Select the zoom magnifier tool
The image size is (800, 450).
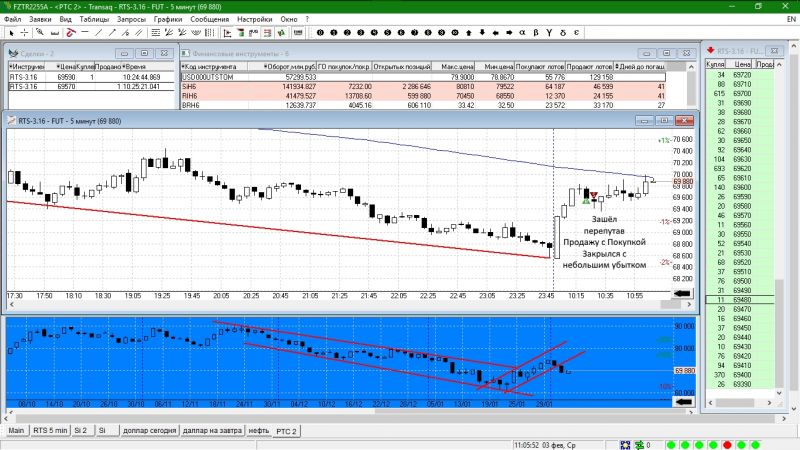click(x=40, y=32)
